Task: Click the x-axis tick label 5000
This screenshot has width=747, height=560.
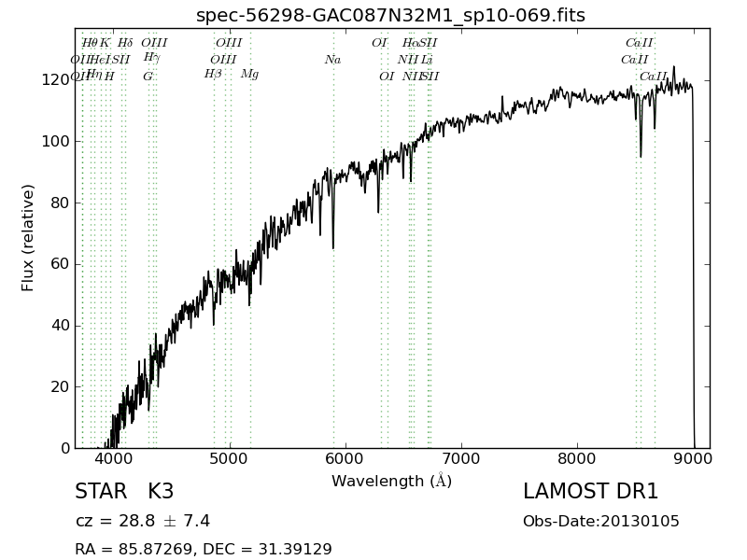Action: (230, 459)
